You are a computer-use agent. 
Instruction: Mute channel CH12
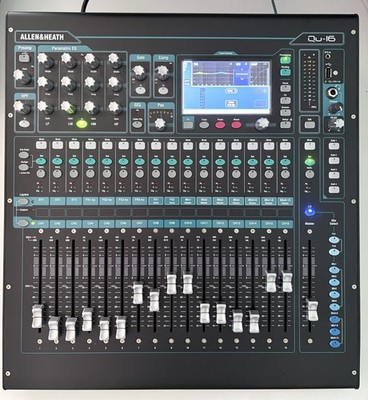(x=220, y=145)
